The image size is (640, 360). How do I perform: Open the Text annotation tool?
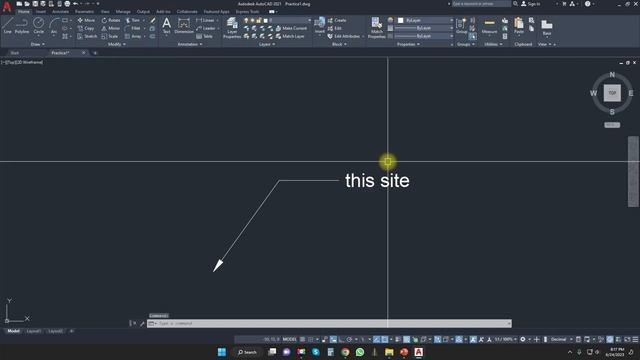(167, 26)
